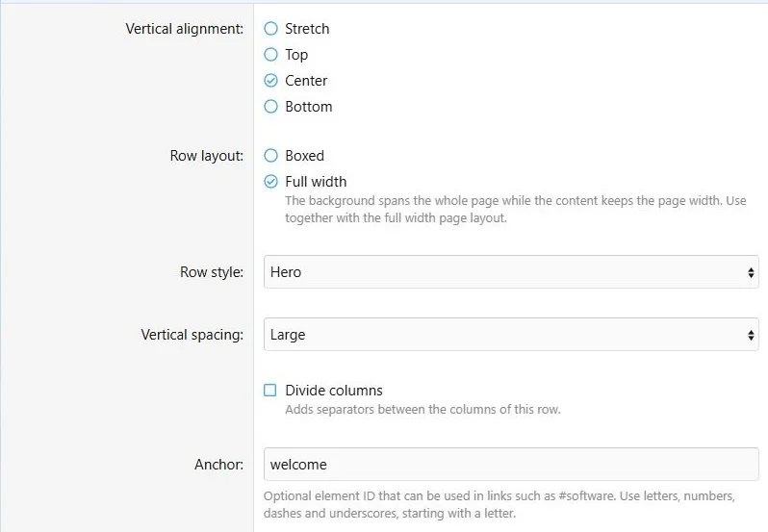
Task: Click the 'Adds separators between the columns' description
Action: coord(422,409)
